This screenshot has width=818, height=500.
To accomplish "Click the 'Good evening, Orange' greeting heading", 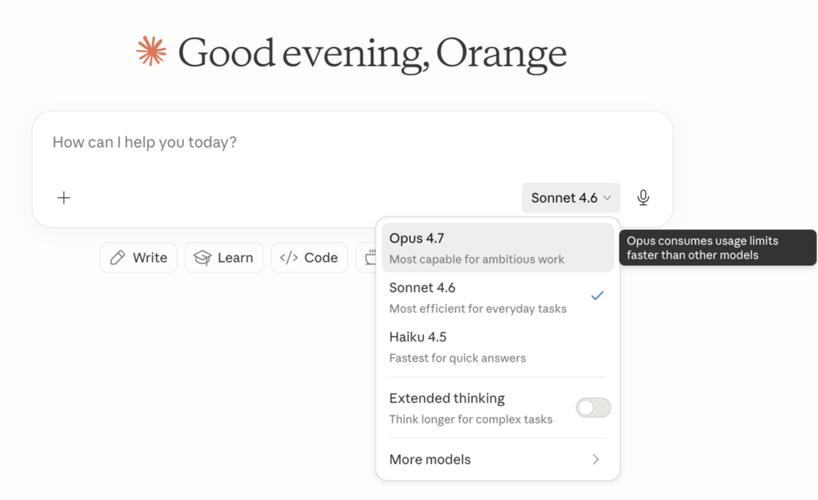I will click(x=372, y=54).
